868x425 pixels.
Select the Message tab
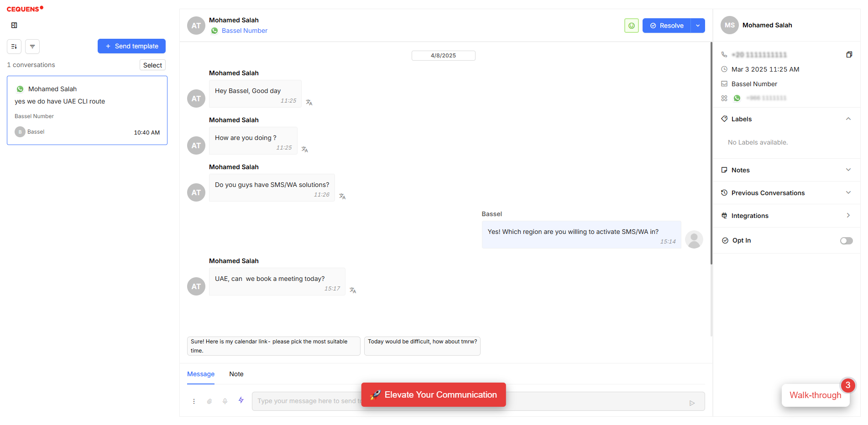pos(201,374)
